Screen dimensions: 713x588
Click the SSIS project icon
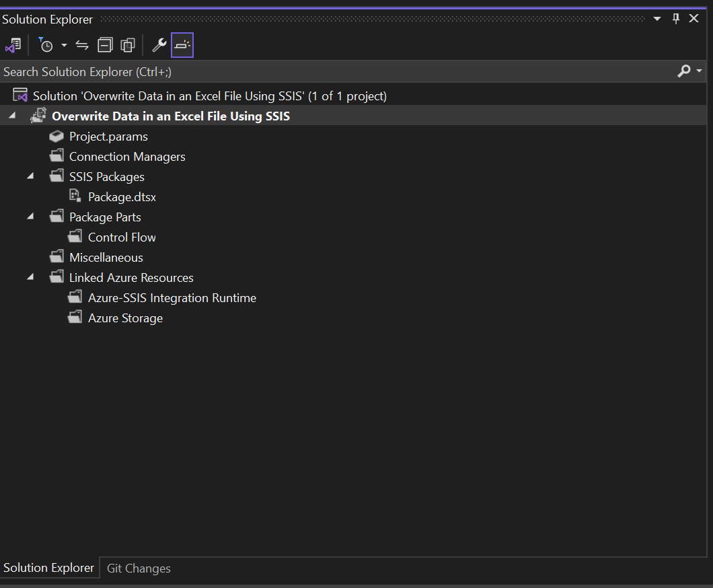[38, 115]
